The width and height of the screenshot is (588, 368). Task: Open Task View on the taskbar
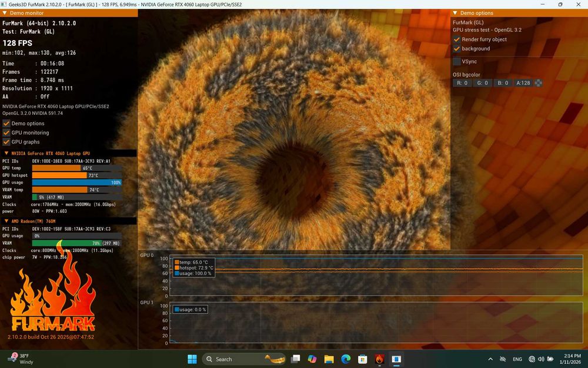[x=295, y=359]
